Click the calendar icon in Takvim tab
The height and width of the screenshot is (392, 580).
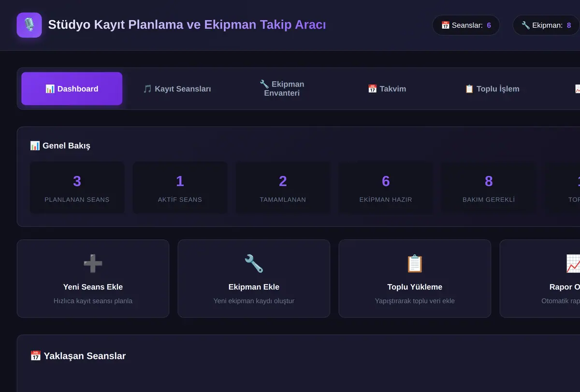pos(372,89)
